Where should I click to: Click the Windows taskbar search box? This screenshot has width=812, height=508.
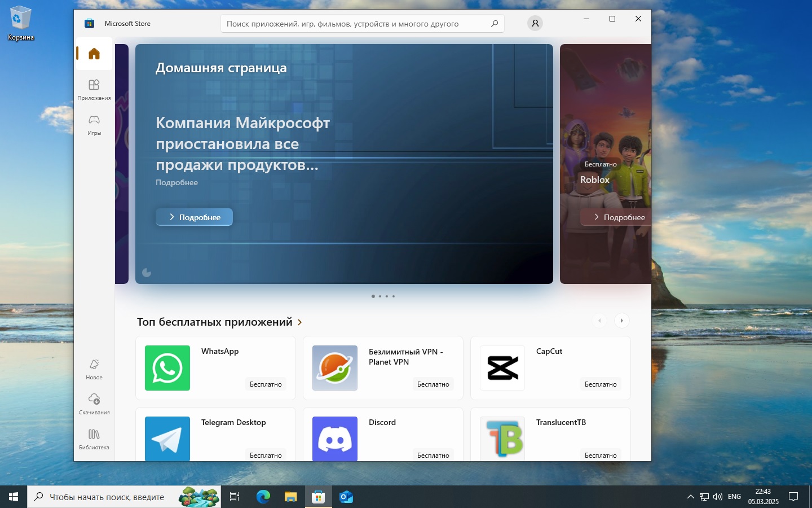click(124, 497)
